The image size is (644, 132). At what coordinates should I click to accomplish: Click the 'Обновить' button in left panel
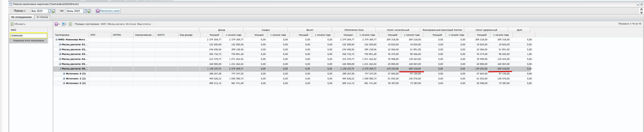(18, 24)
